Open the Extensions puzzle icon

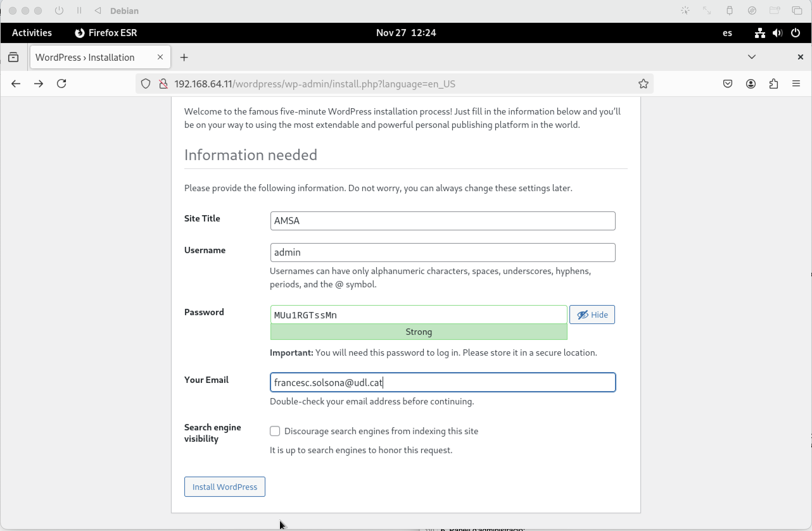coord(773,84)
